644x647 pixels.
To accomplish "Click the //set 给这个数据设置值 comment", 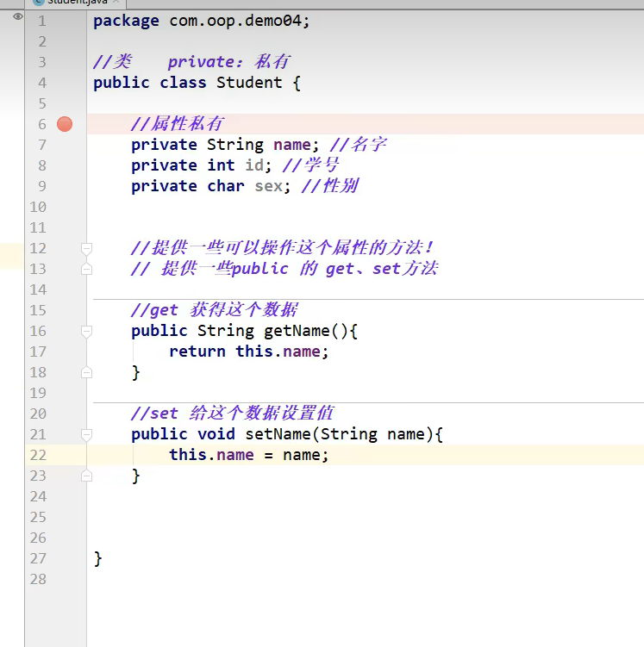I will pyautogui.click(x=233, y=413).
